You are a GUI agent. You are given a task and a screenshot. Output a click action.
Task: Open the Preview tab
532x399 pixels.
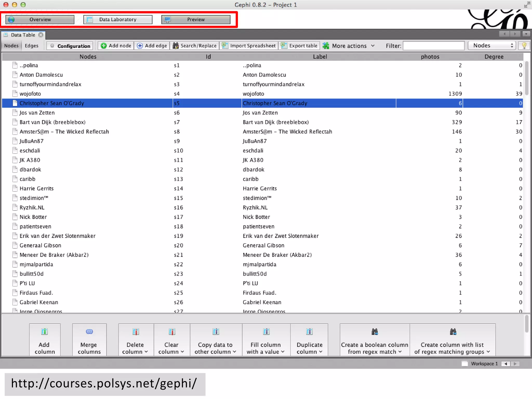coord(196,19)
